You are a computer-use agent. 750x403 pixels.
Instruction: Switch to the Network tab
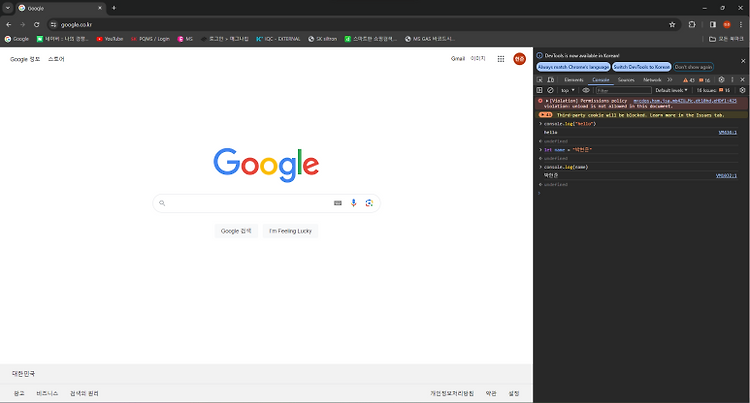pos(652,80)
